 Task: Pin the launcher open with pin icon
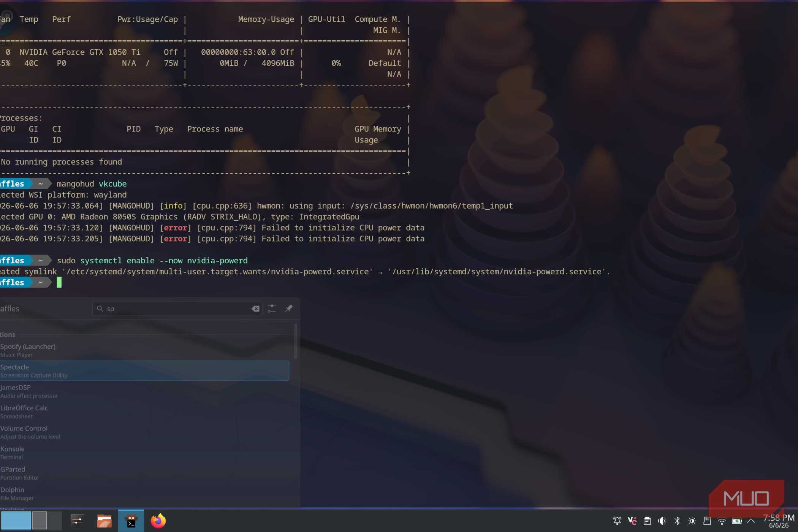(289, 308)
